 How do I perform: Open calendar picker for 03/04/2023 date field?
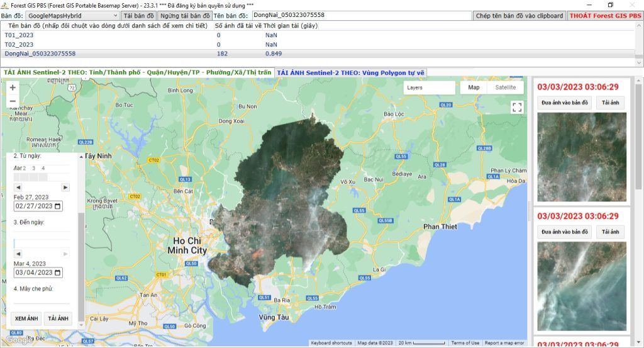coord(58,272)
